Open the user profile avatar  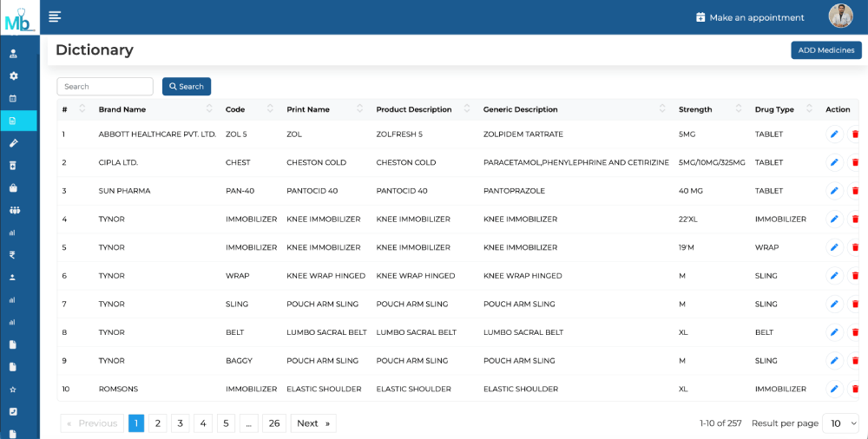tap(840, 16)
